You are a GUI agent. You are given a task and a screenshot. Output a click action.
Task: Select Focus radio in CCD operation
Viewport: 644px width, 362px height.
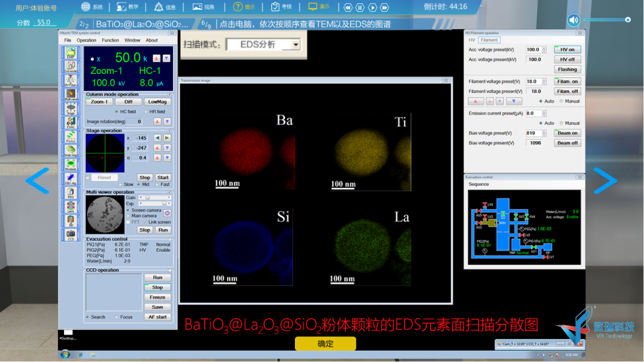pos(117,317)
